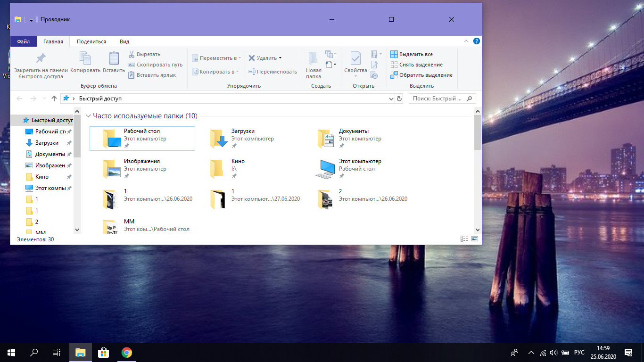This screenshot has height=362, width=644.
Task: Select folder 1 dated 27.06.2020
Action: pos(250,199)
